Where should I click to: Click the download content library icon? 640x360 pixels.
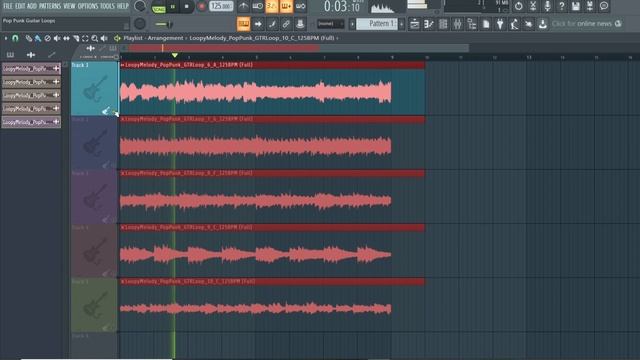coord(542,24)
